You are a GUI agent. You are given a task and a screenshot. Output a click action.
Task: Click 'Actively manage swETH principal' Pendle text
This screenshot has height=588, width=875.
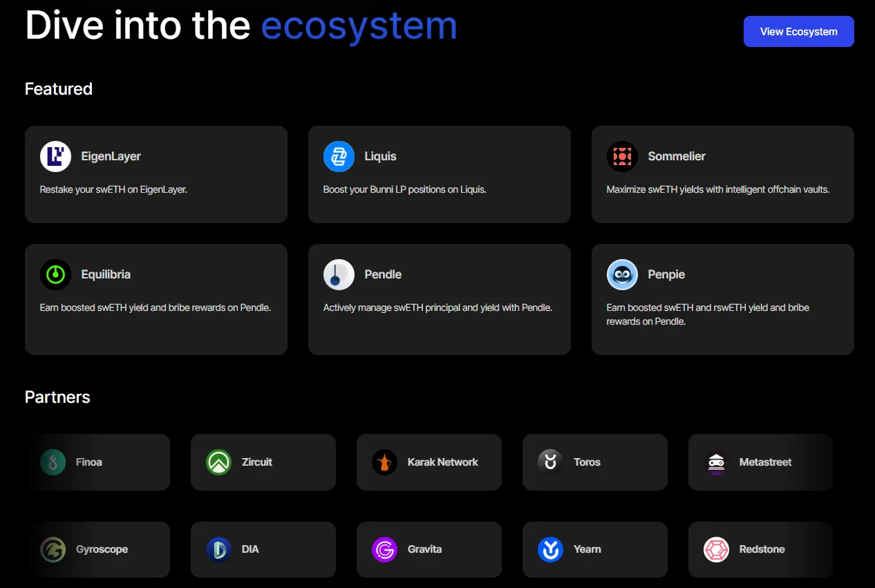coord(437,307)
